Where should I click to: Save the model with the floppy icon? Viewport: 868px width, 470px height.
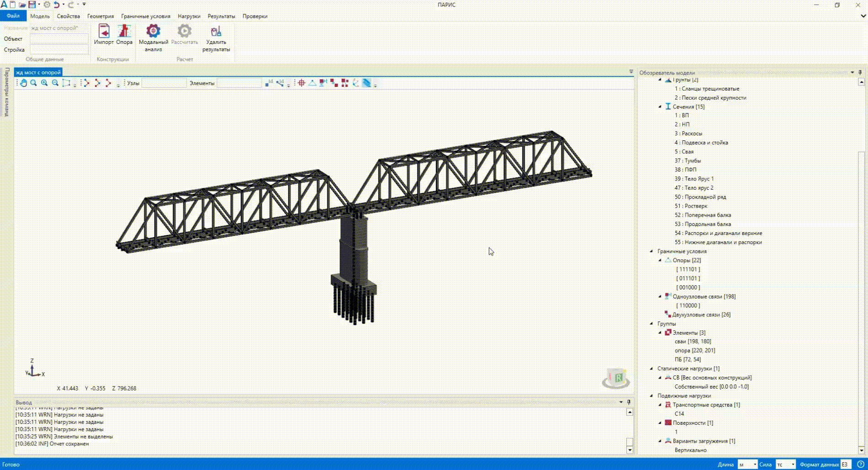pos(32,5)
